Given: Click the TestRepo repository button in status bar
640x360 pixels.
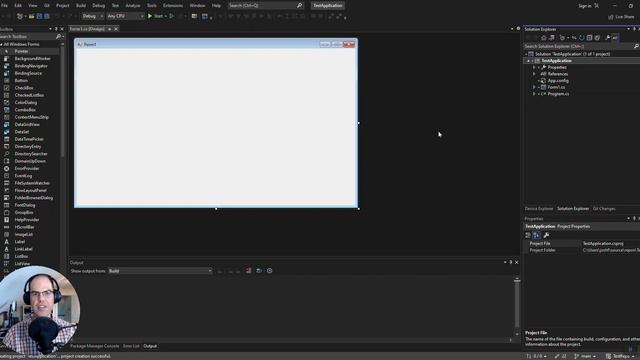Looking at the screenshot, I should coord(619,356).
